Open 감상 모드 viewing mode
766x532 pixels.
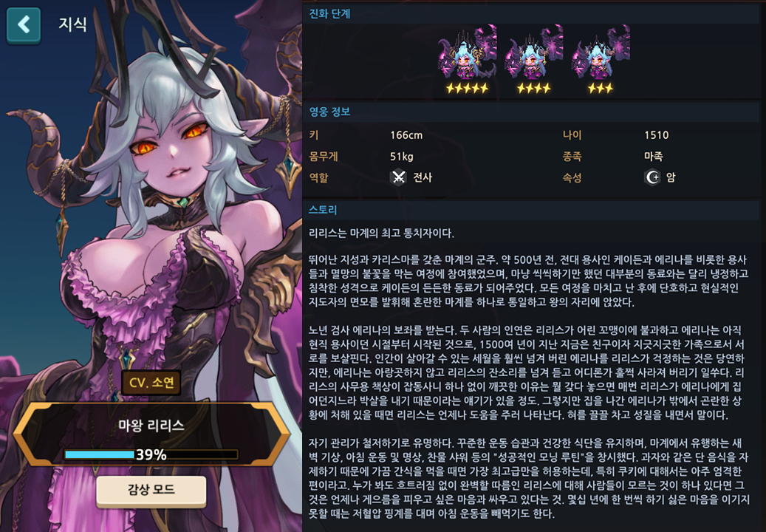pyautogui.click(x=151, y=489)
